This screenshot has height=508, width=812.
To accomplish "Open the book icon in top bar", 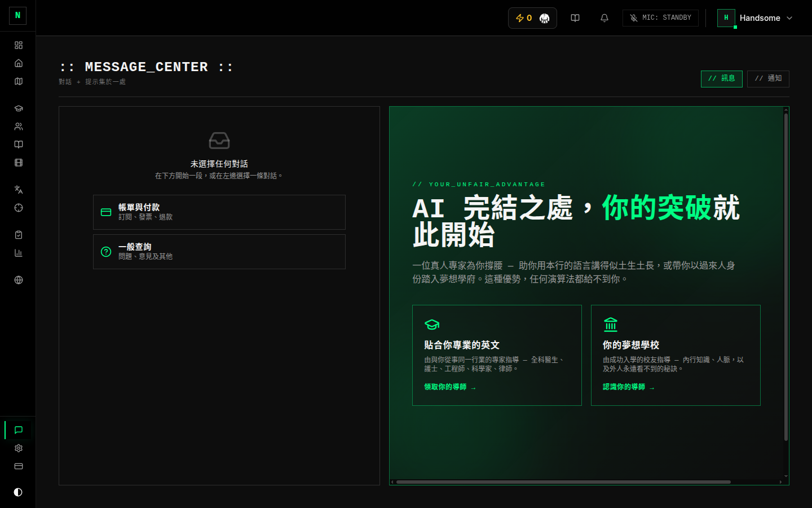I will (x=575, y=18).
